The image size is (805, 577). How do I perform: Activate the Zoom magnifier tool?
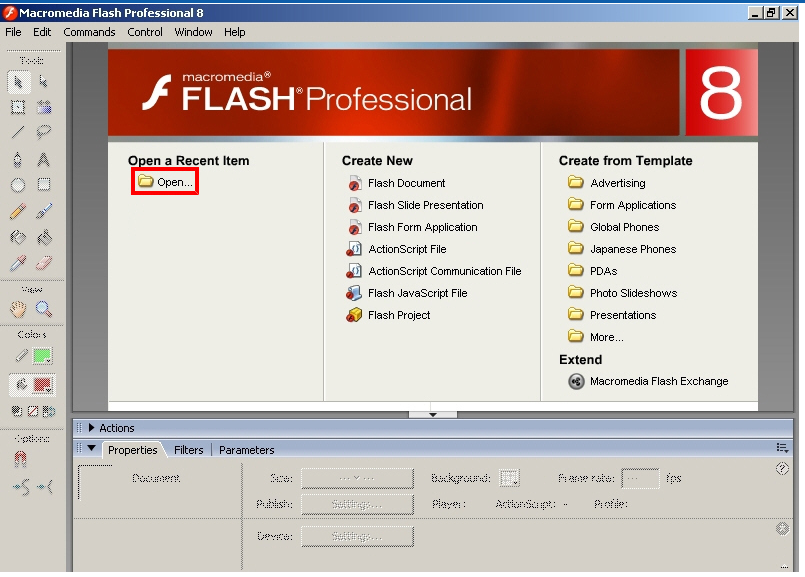(44, 309)
